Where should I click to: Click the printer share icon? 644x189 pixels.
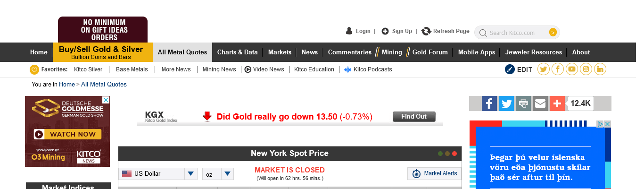click(x=523, y=103)
